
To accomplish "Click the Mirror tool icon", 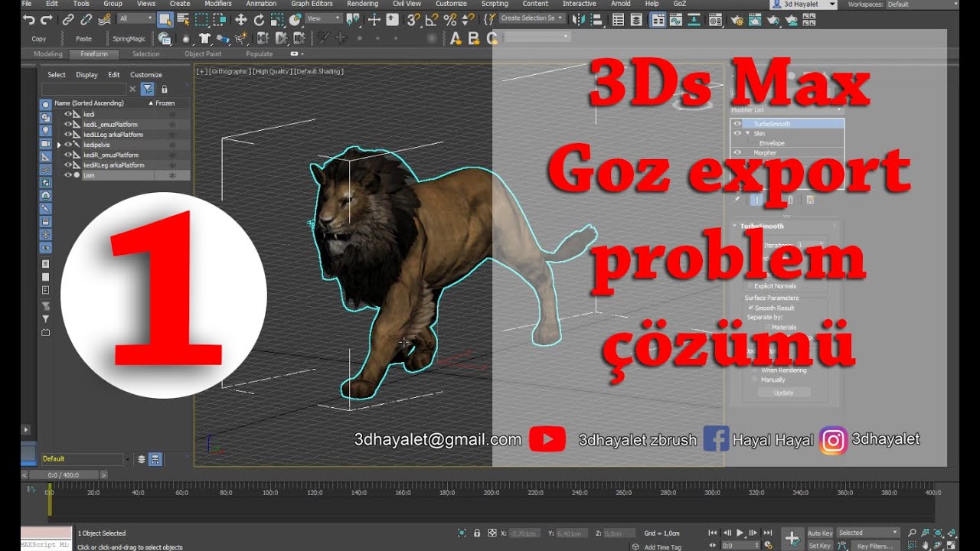I will [580, 19].
